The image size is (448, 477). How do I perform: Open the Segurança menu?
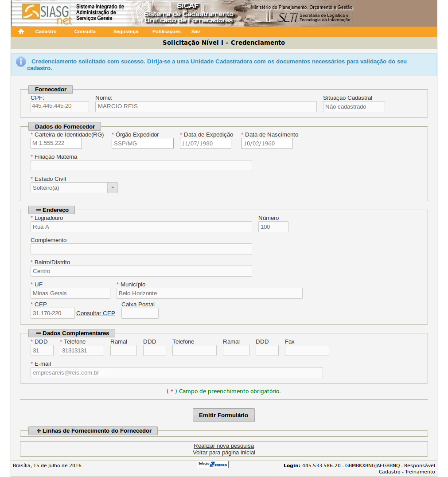point(125,31)
